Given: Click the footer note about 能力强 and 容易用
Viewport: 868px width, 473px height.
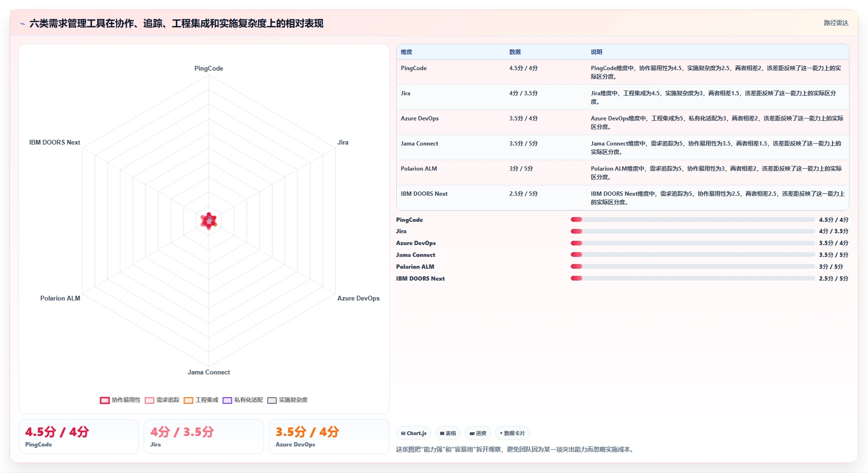Looking at the screenshot, I should [x=516, y=449].
